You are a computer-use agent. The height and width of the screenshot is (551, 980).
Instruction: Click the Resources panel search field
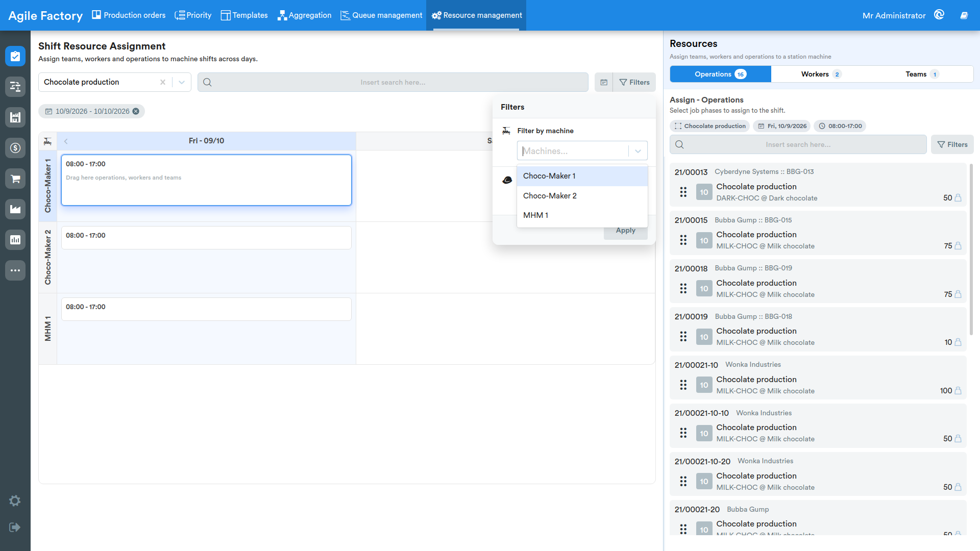coord(798,144)
